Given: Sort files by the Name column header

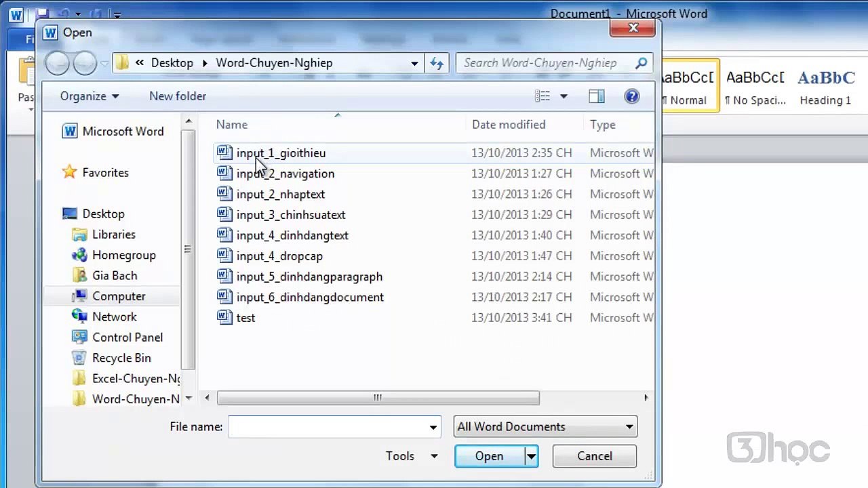Looking at the screenshot, I should (232, 125).
